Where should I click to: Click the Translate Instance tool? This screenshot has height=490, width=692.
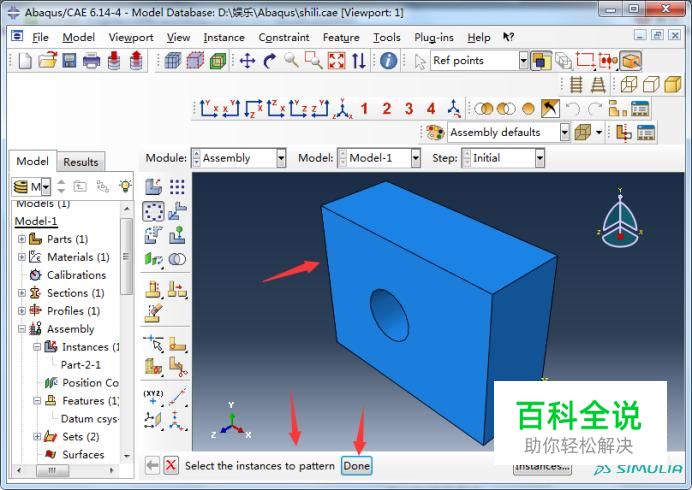pyautogui.click(x=177, y=211)
